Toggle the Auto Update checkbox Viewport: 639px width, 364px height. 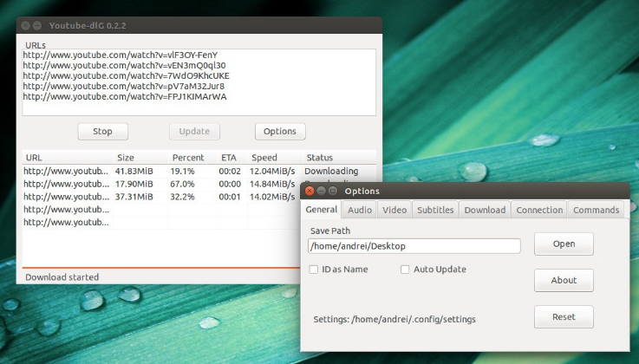pos(405,270)
